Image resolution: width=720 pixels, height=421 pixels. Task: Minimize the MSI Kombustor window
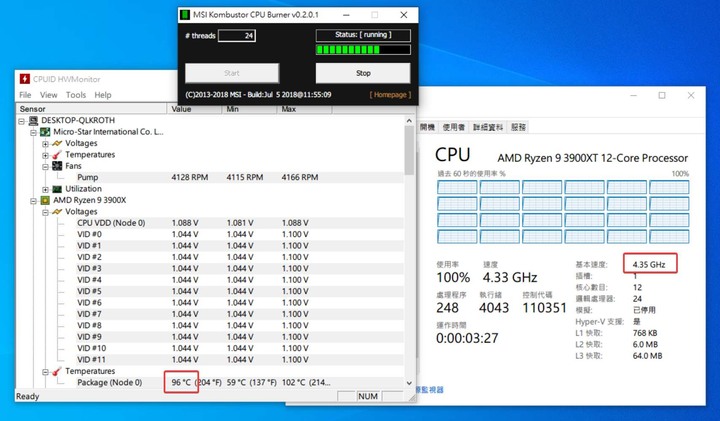click(346, 15)
